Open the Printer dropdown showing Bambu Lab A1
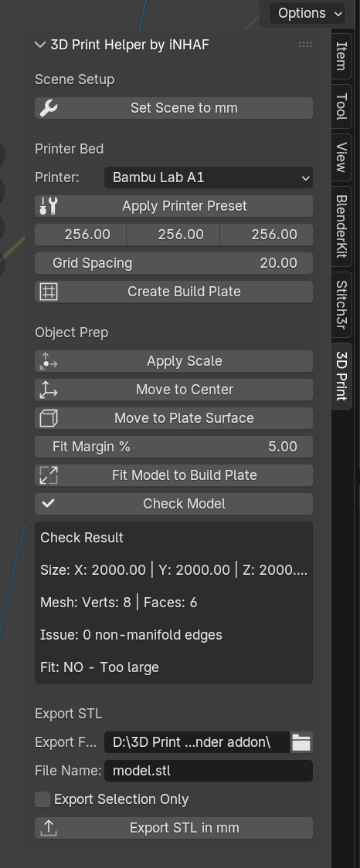Screen dimensions: 360x868 click(x=209, y=177)
